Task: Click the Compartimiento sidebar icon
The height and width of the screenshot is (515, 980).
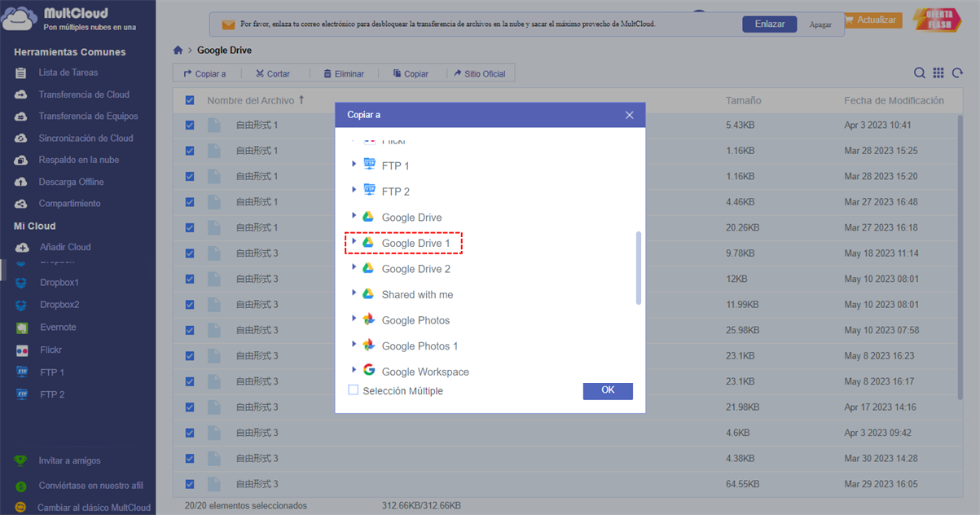Action: (21, 204)
